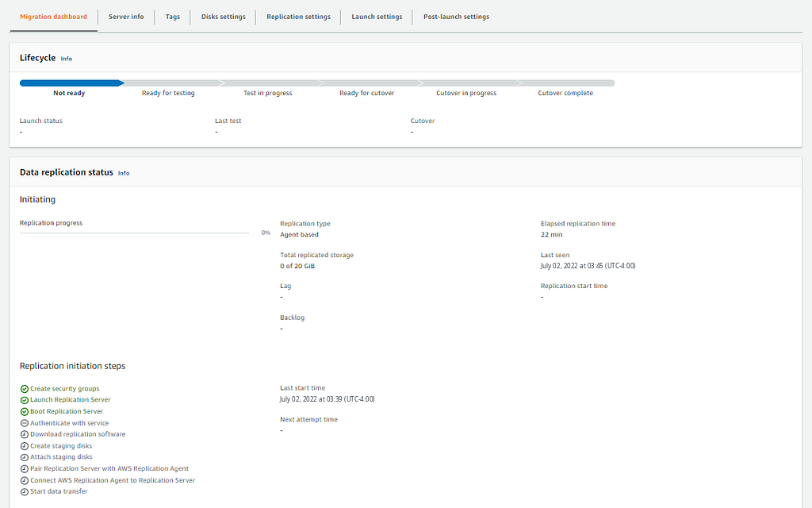Image resolution: width=812 pixels, height=508 pixels.
Task: Click the 0 of 20 GiB storage value
Action: (297, 266)
